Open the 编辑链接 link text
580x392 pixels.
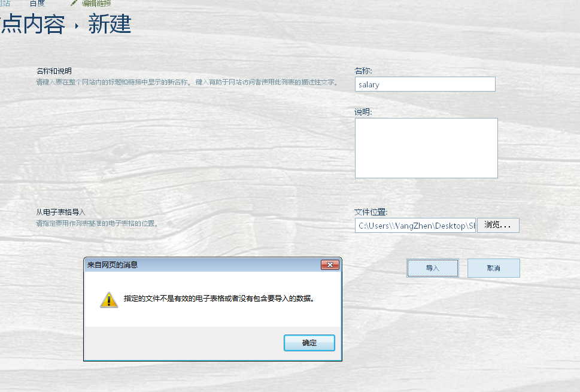[x=96, y=4]
